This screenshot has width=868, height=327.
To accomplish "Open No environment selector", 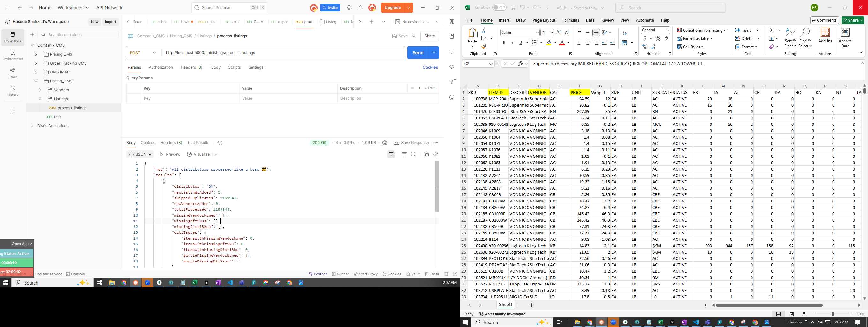I will [417, 22].
